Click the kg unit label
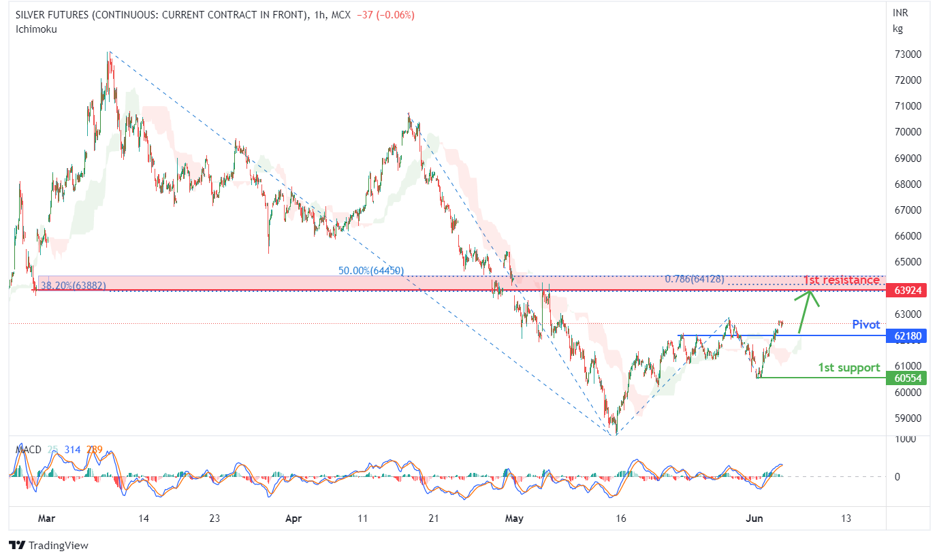The image size is (939, 560). [897, 29]
